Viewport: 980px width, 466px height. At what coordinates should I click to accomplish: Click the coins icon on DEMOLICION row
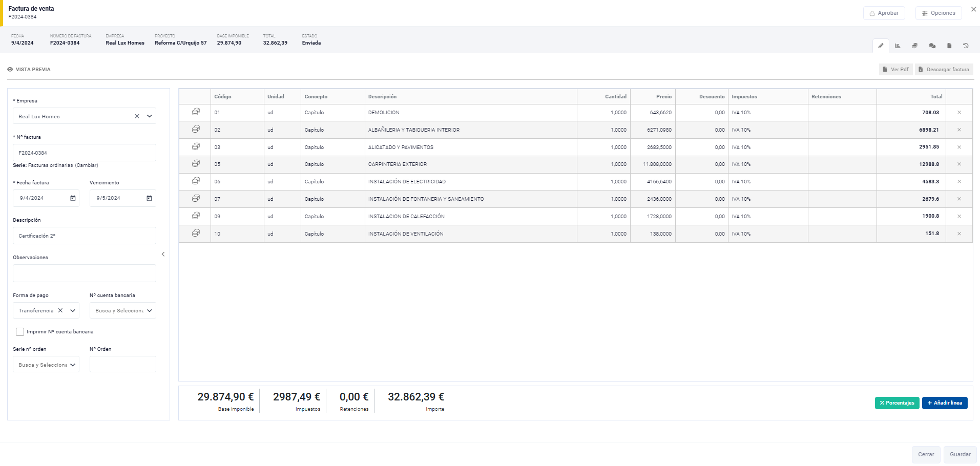click(195, 112)
